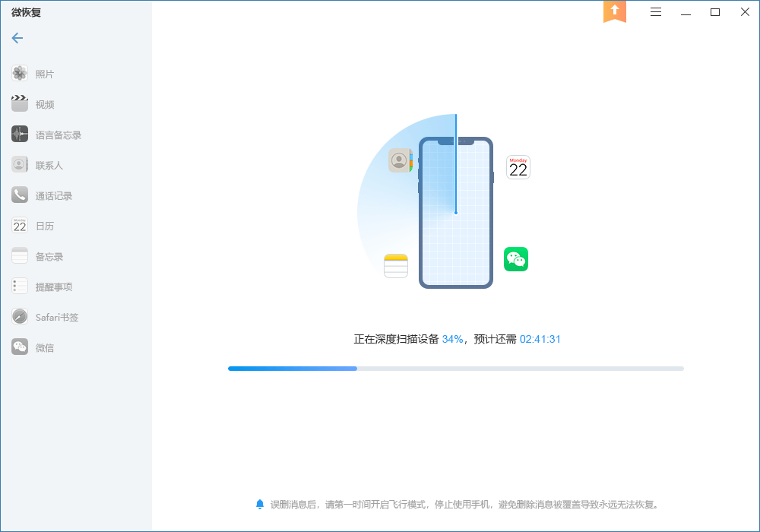Minimize the 微恢复 window
Image resolution: width=760 pixels, height=532 pixels.
point(686,12)
